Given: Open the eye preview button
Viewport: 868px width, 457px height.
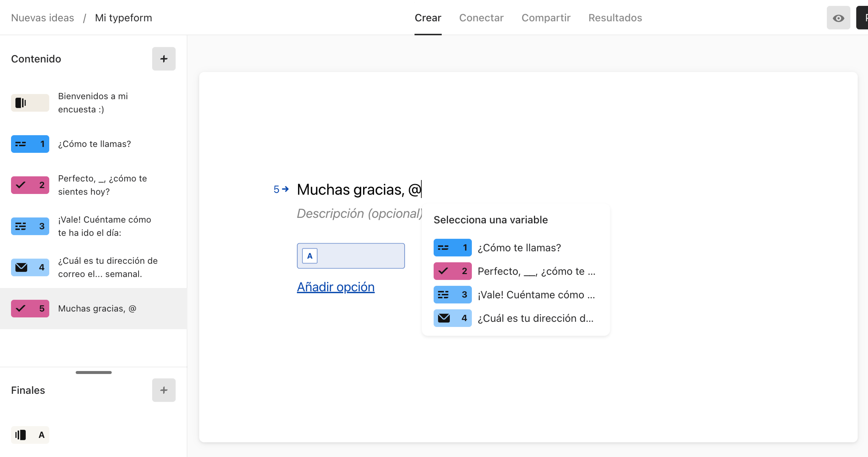Looking at the screenshot, I should (x=838, y=18).
